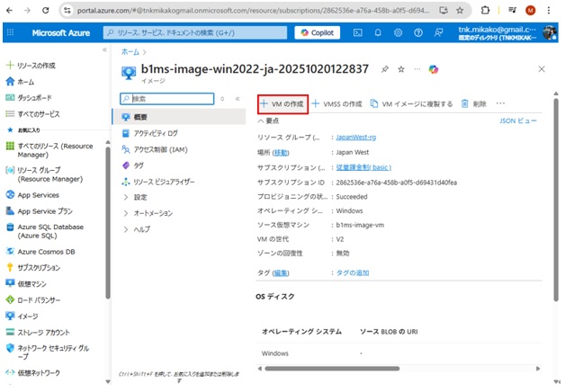Viewport: 574px width, 392px height.
Task: Select VM イメージに複製する command
Action: pos(412,103)
